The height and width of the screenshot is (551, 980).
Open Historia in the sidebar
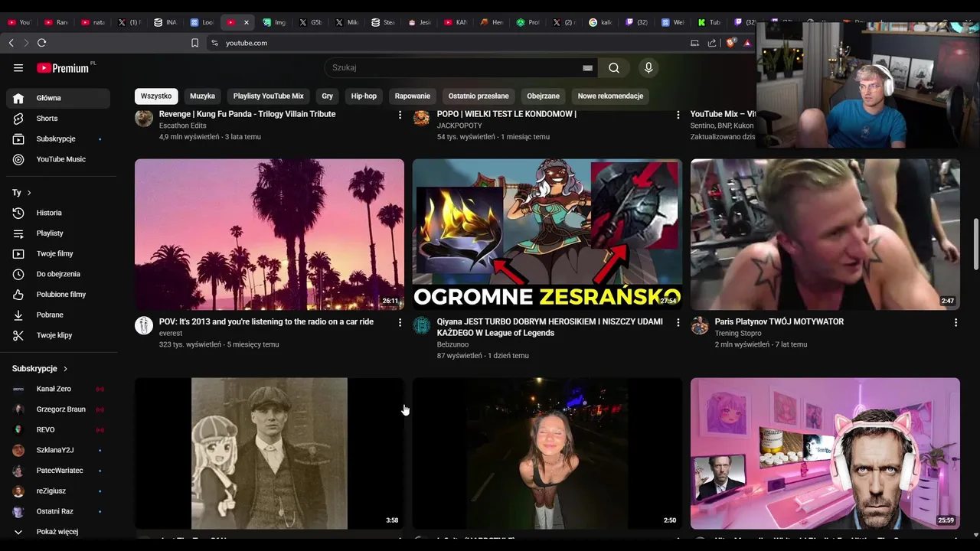point(58,213)
